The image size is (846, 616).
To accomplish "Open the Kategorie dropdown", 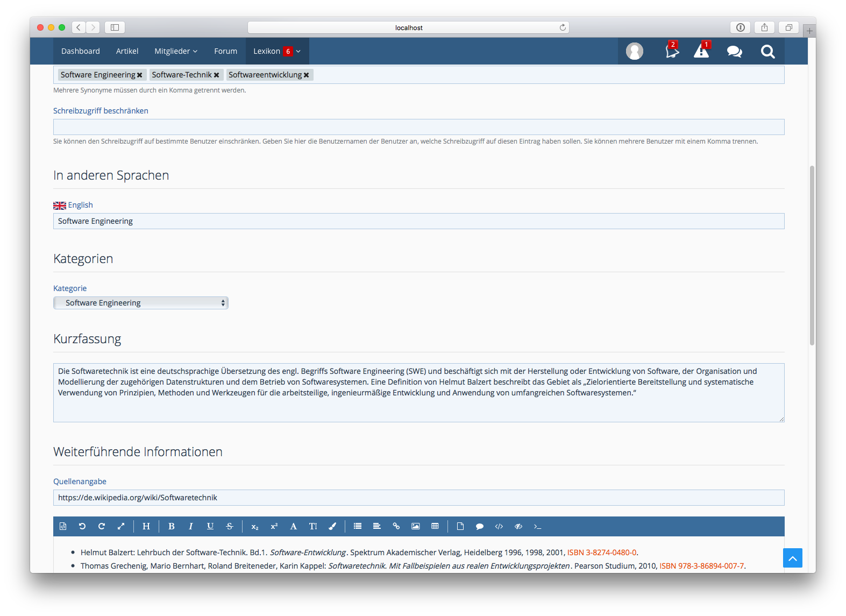I will click(141, 303).
